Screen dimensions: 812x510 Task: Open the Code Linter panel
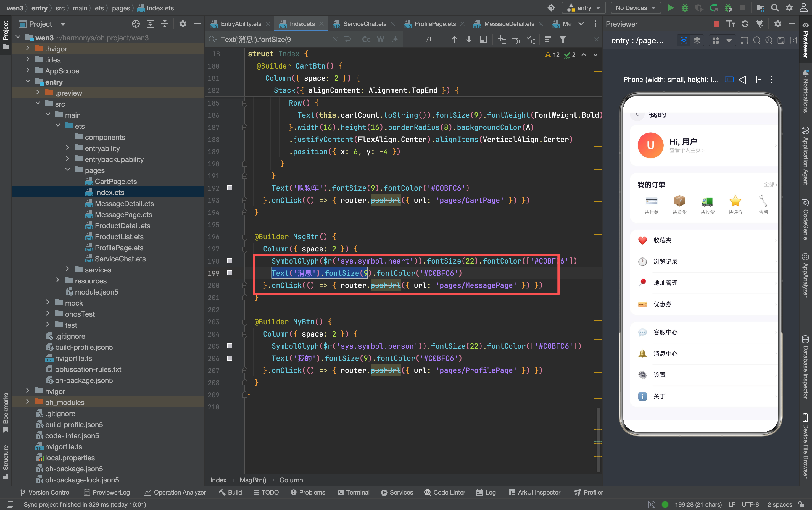(x=445, y=492)
